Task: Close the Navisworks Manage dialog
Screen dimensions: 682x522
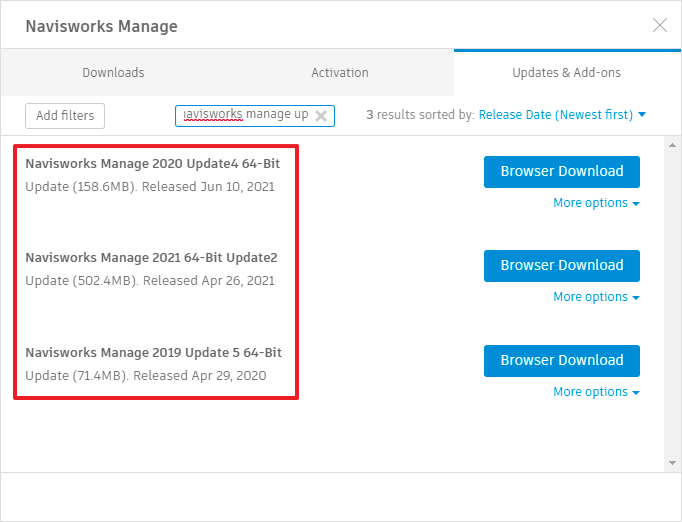Action: 660,25
